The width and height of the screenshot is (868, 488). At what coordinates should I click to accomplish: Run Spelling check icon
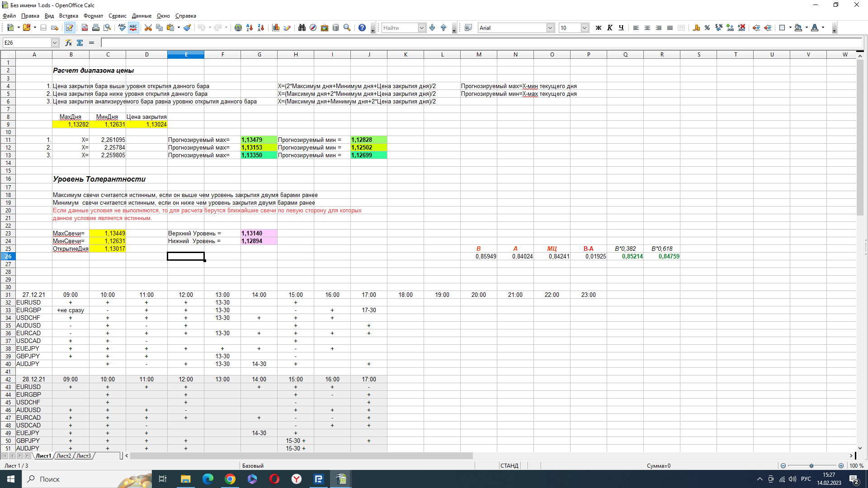coord(122,28)
